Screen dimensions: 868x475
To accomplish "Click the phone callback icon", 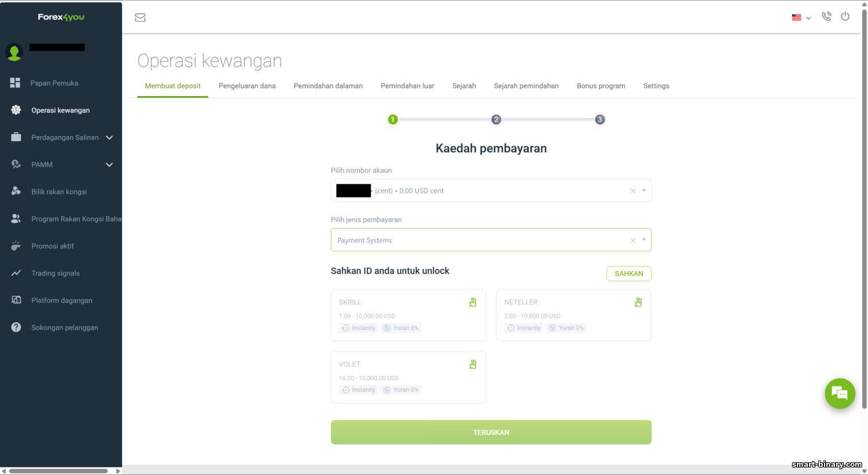I will [x=826, y=17].
